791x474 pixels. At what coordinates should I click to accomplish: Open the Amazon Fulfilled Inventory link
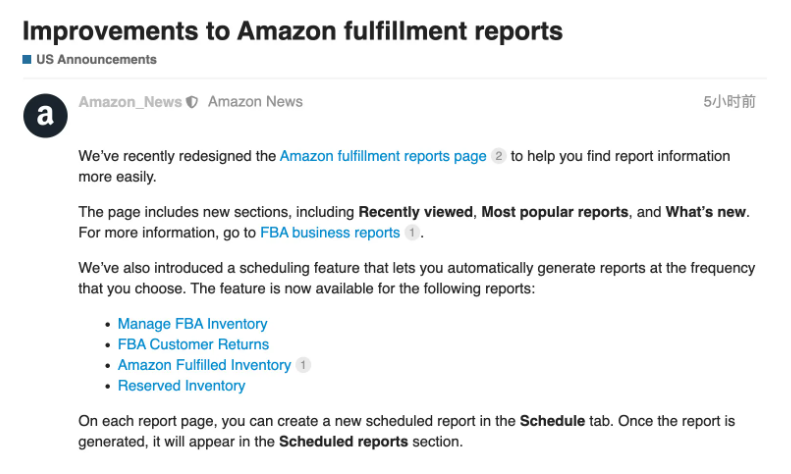(204, 365)
